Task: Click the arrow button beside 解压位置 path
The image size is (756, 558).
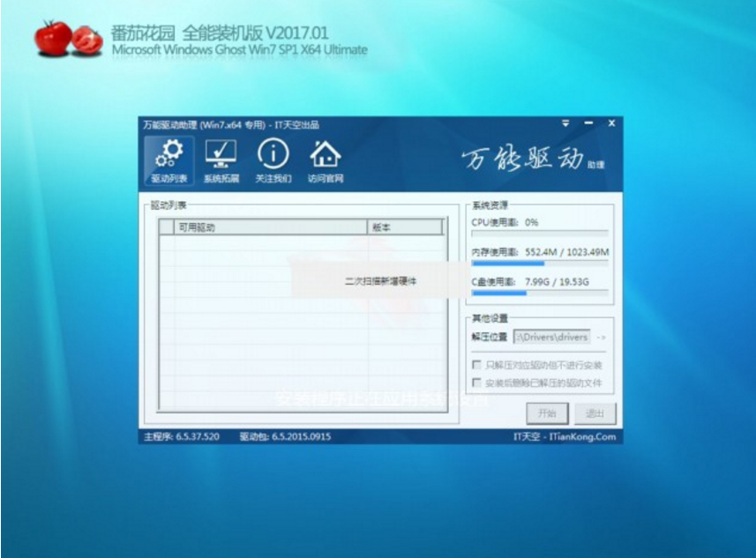Action: pyautogui.click(x=602, y=338)
